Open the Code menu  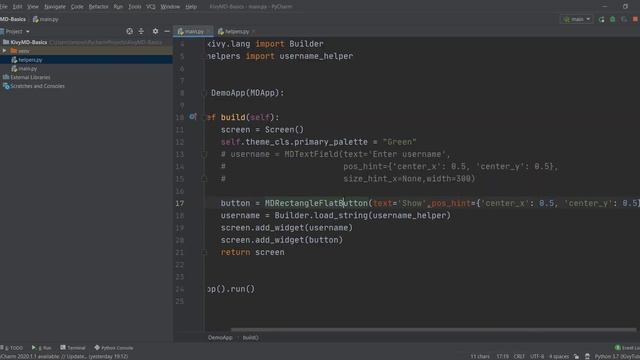pos(77,7)
